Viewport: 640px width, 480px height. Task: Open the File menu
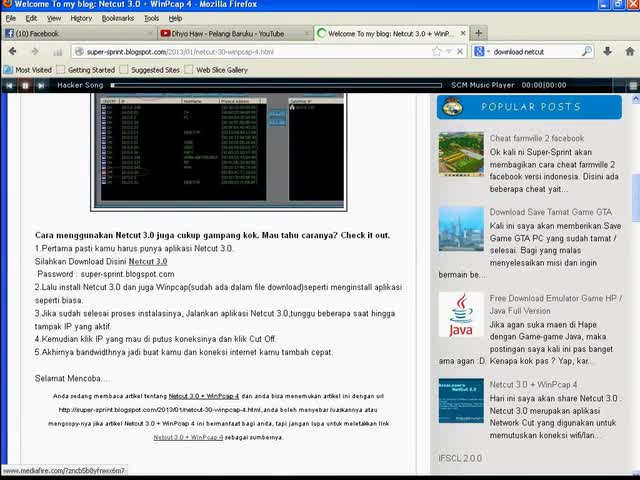click(x=11, y=18)
